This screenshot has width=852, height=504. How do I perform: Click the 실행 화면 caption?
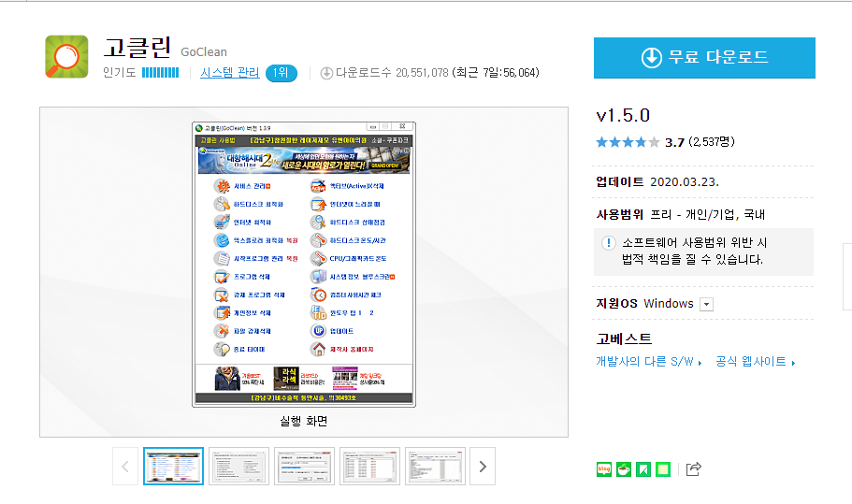(304, 421)
